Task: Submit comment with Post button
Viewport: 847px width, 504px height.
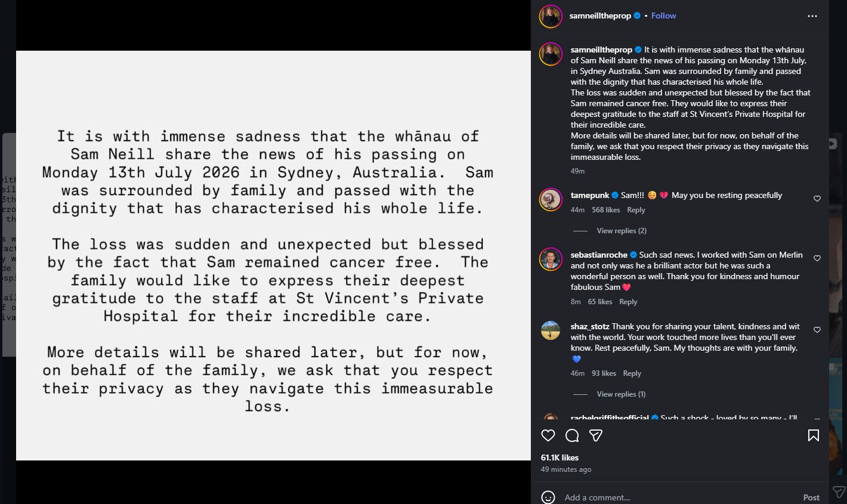Action: click(811, 497)
